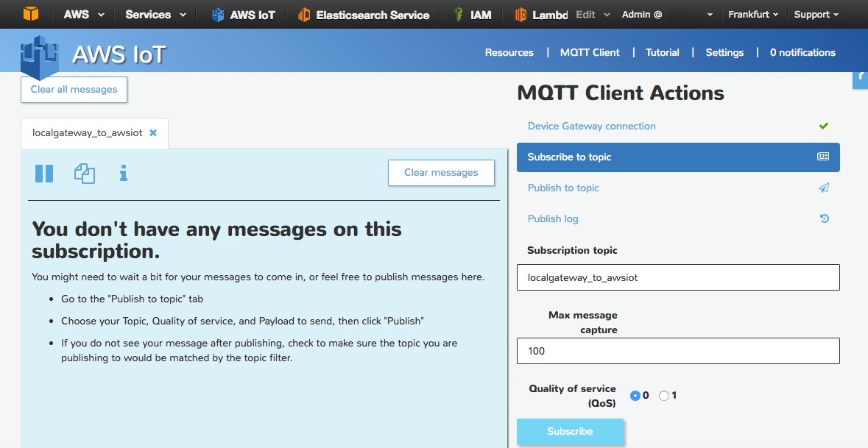Expand the AWS dropdown menu
Viewport: 868px width, 448px height.
tap(84, 15)
